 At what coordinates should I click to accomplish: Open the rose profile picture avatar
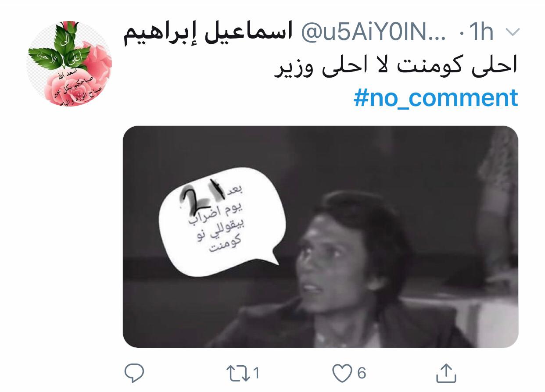click(x=69, y=64)
